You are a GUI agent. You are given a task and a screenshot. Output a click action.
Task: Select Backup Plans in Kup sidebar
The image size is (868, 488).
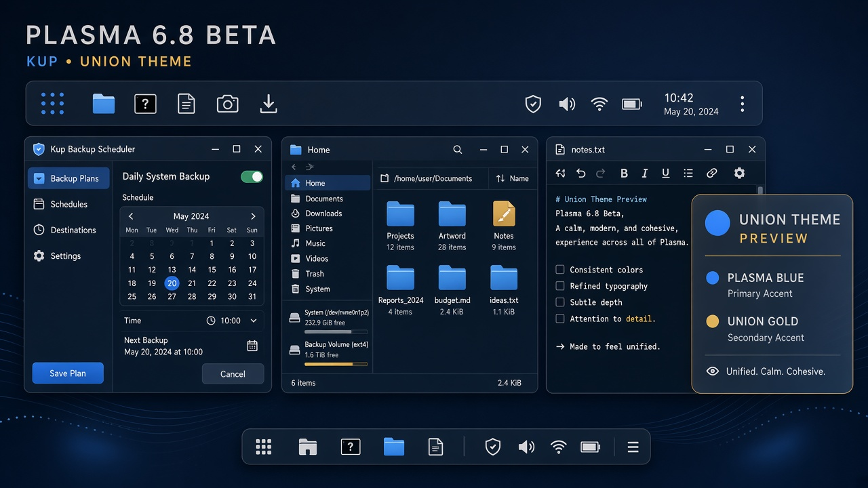[x=68, y=178]
